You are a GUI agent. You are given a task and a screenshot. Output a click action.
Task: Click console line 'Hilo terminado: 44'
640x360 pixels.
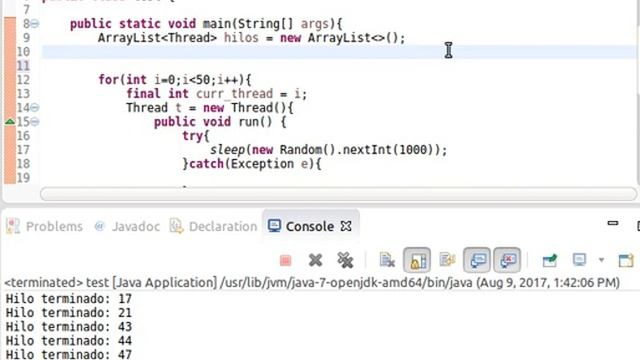(x=69, y=340)
